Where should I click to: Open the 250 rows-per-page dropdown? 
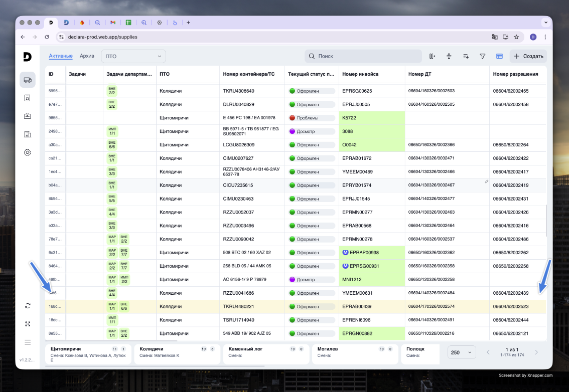462,352
